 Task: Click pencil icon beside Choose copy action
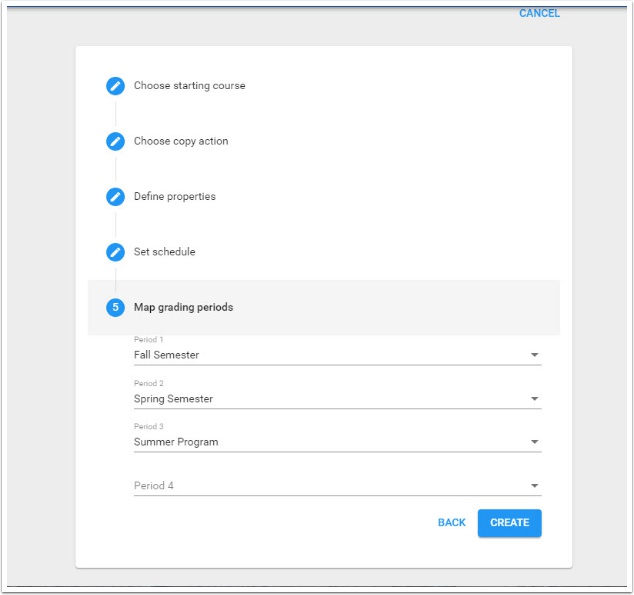tap(115, 141)
